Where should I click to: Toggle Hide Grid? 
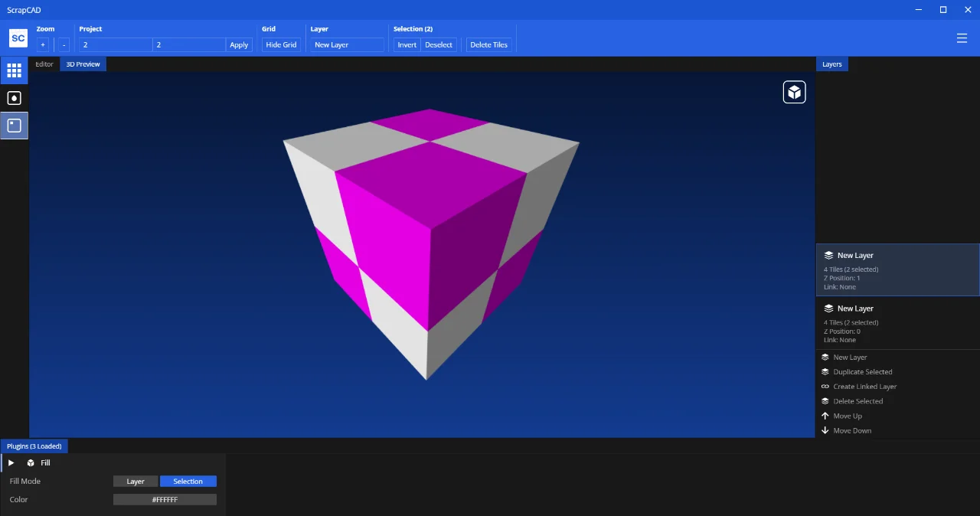[x=281, y=45]
